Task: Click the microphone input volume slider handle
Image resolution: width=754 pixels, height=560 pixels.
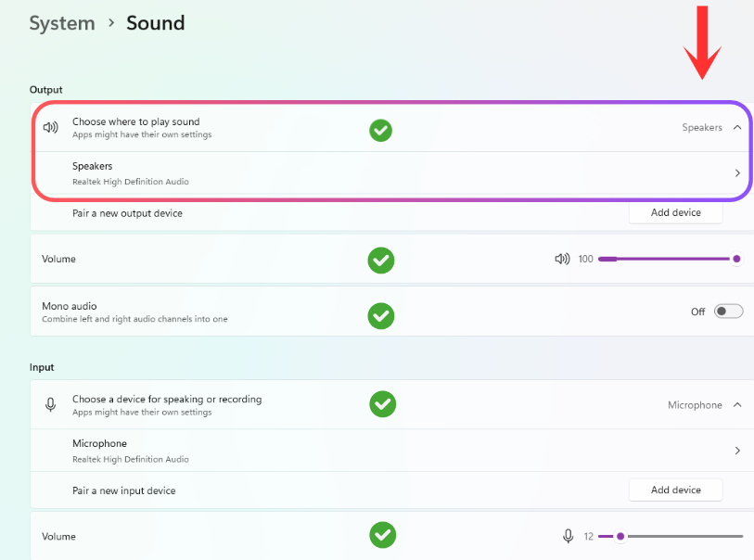Action: pos(620,536)
